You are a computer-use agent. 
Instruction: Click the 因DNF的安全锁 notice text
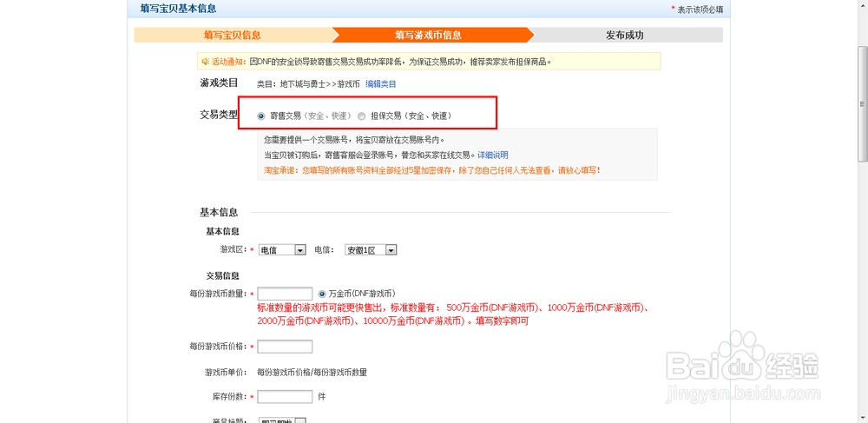[400, 61]
